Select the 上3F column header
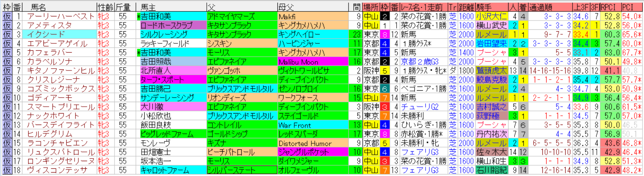Screen dimensions: 644x176 (x=581, y=7)
